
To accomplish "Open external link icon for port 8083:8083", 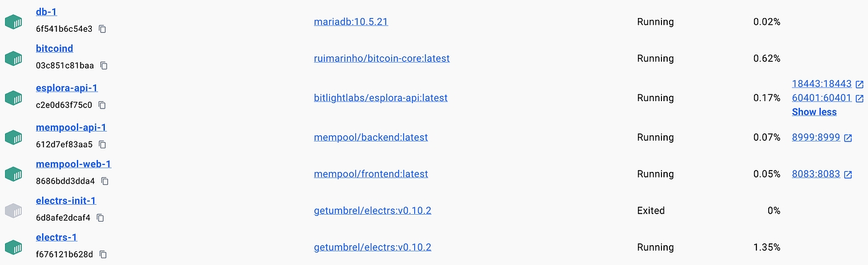I will tap(848, 174).
